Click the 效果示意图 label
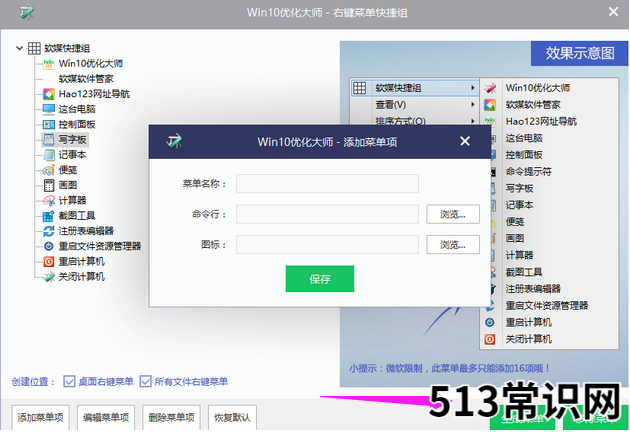The width and height of the screenshot is (630, 432). pyautogui.click(x=580, y=53)
